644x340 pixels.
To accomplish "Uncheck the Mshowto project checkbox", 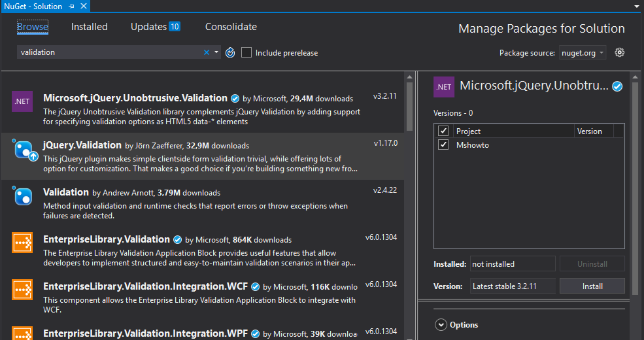I will click(443, 144).
